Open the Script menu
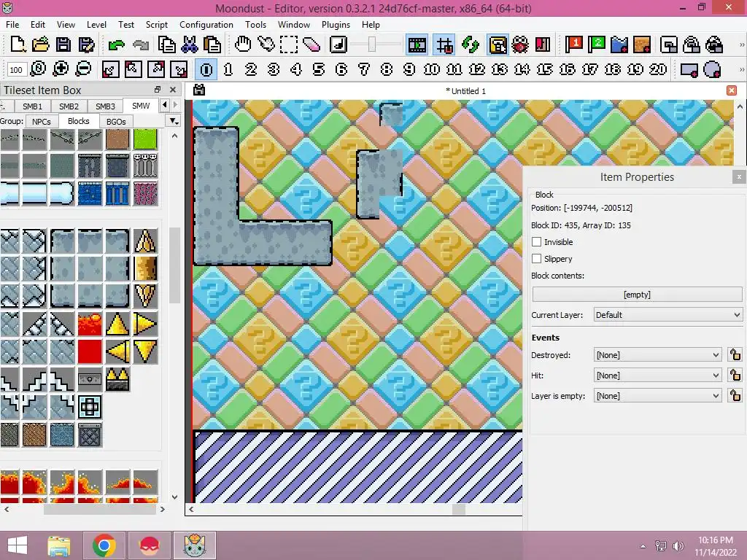The image size is (747, 560). [x=157, y=24]
